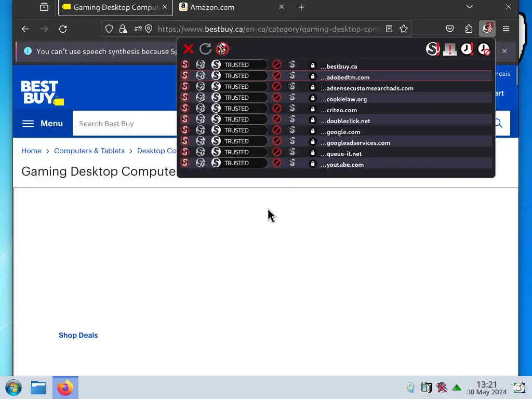Open a new browser tab
Screen dimensions: 532x399
[x=301, y=7]
